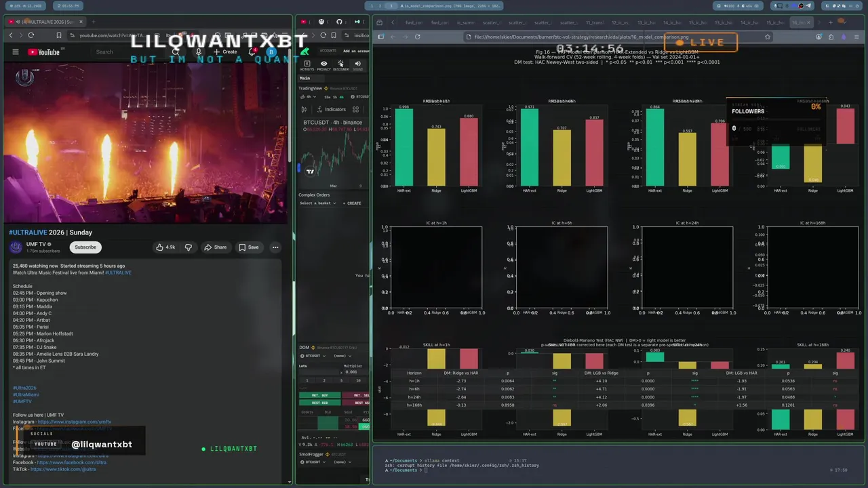Image resolution: width=868 pixels, height=488 pixels.
Task: Select Main tab in trading app
Action: point(305,78)
